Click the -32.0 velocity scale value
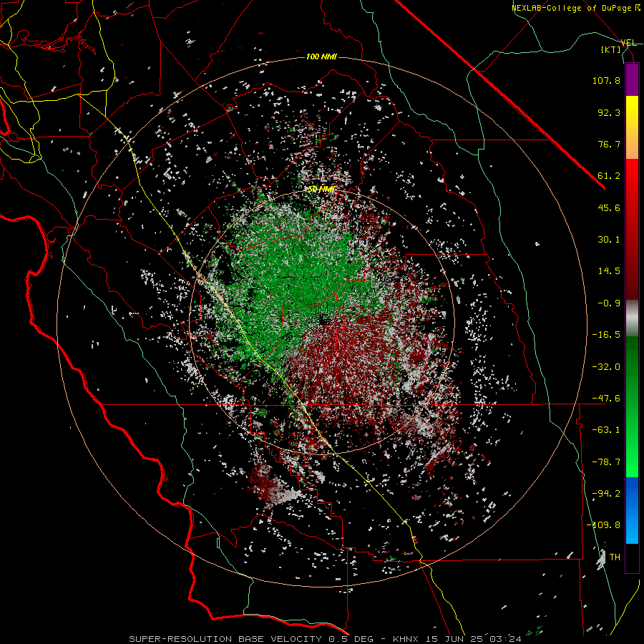This screenshot has width=644, height=644. [606, 367]
